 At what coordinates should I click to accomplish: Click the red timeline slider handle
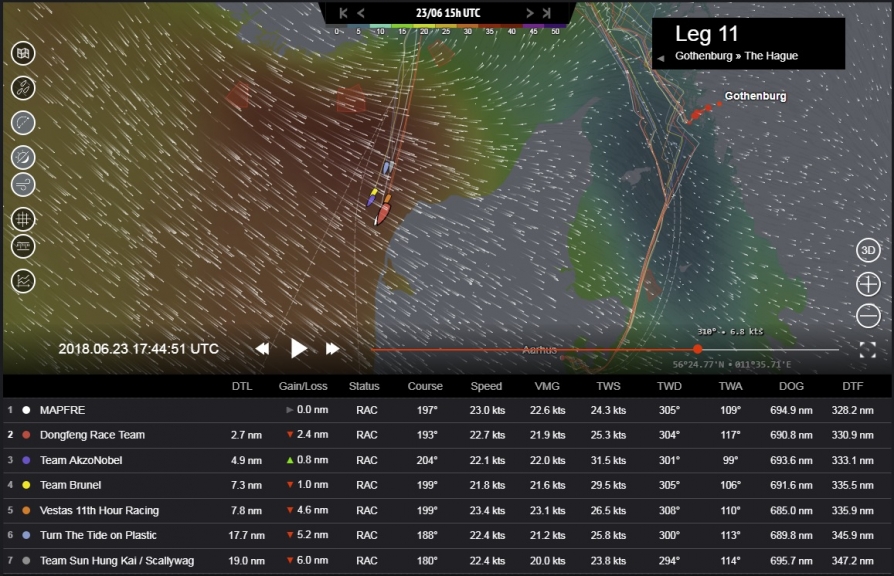pos(697,349)
